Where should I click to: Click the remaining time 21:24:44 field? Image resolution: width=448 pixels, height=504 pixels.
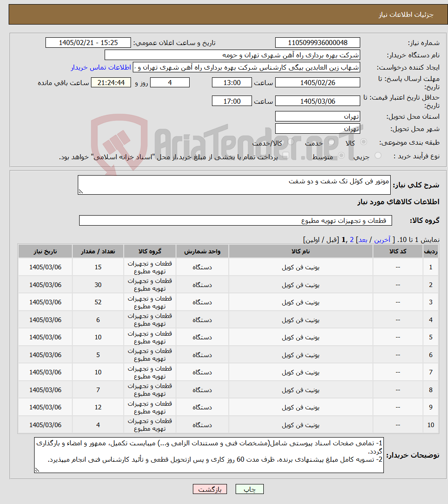click(x=111, y=83)
